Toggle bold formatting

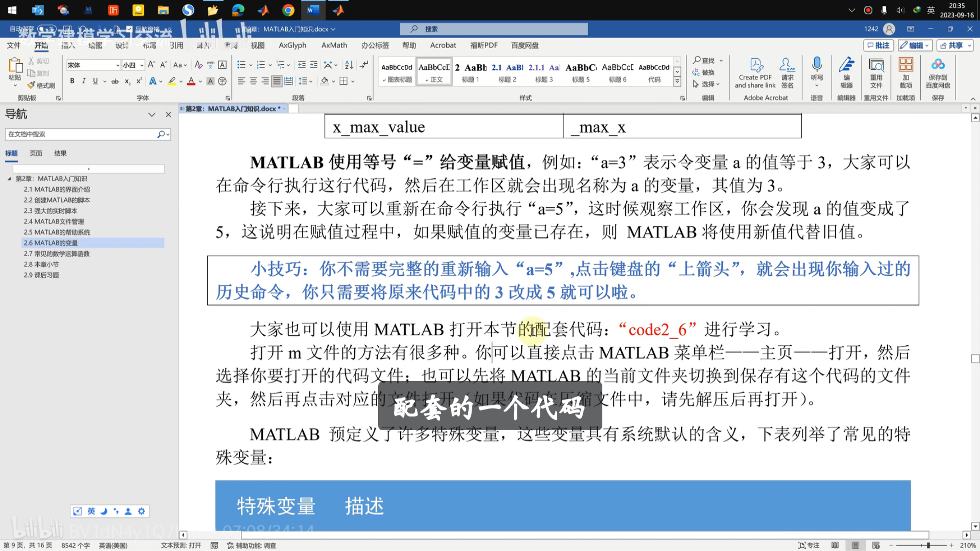click(72, 81)
